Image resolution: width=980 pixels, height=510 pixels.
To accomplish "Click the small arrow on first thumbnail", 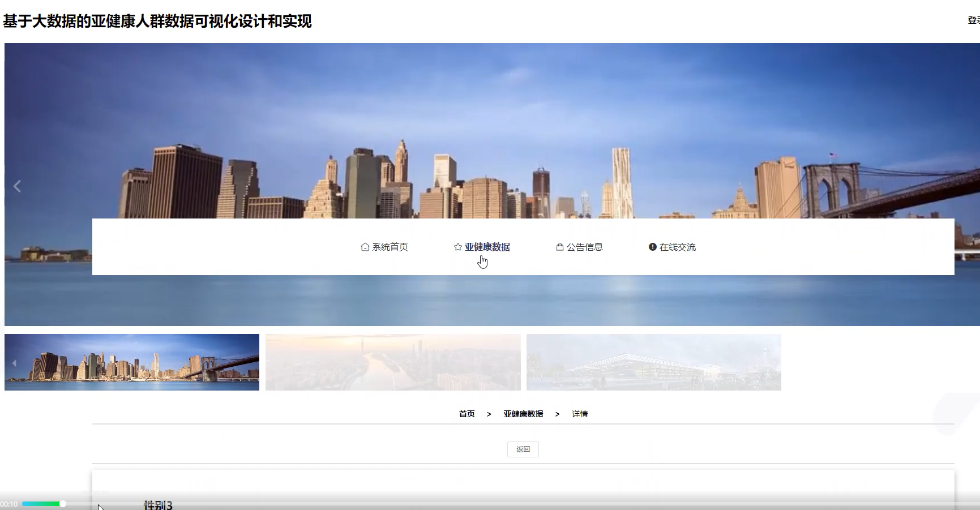I will 14,363.
